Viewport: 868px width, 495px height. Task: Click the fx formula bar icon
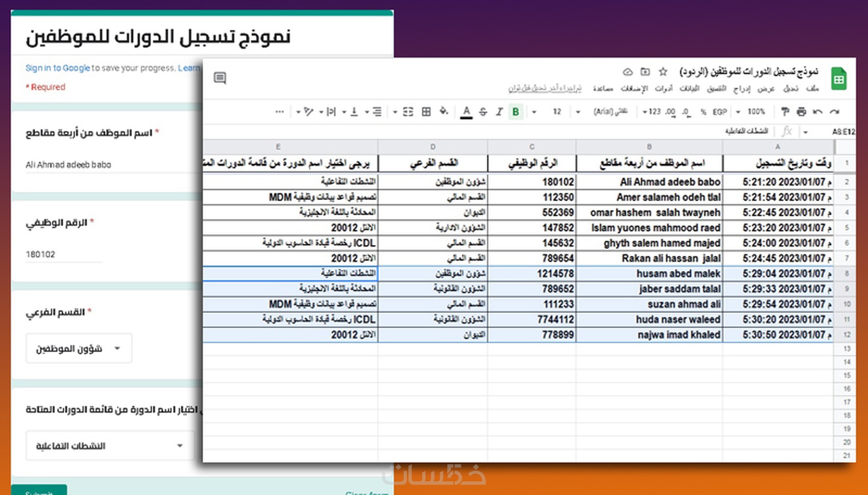tap(787, 131)
